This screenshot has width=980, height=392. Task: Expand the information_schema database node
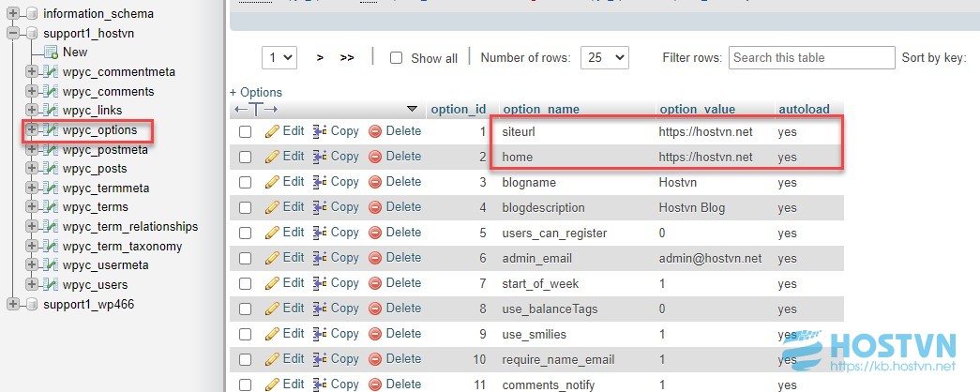pyautogui.click(x=12, y=14)
